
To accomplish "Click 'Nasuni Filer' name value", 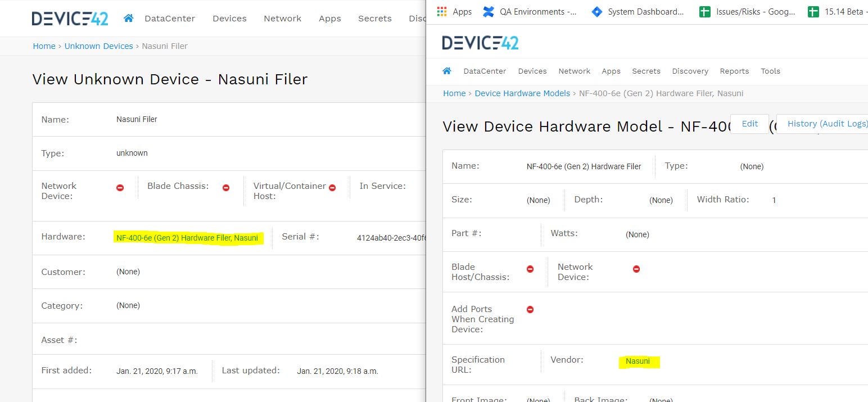I will 137,119.
